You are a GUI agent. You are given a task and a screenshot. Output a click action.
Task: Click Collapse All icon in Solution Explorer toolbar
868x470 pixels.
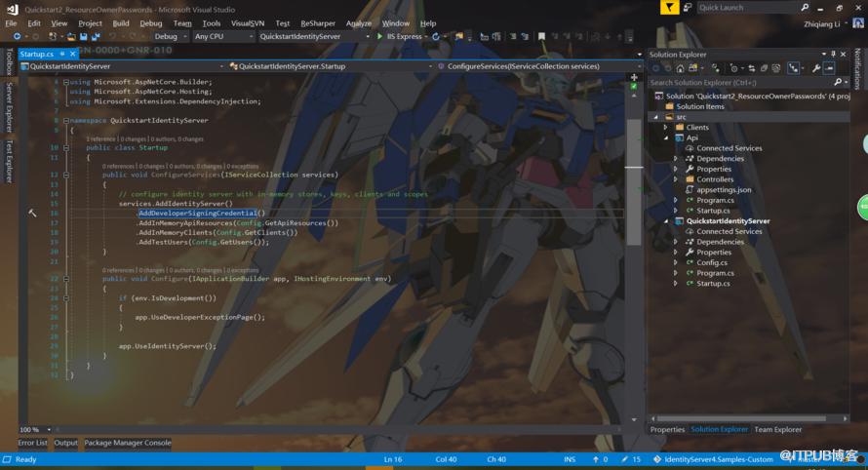pyautogui.click(x=764, y=68)
